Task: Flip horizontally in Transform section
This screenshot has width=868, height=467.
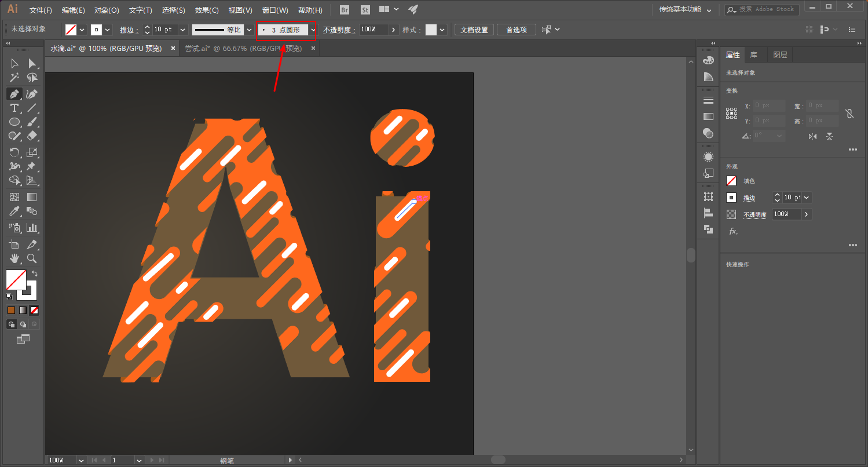Action: point(813,136)
